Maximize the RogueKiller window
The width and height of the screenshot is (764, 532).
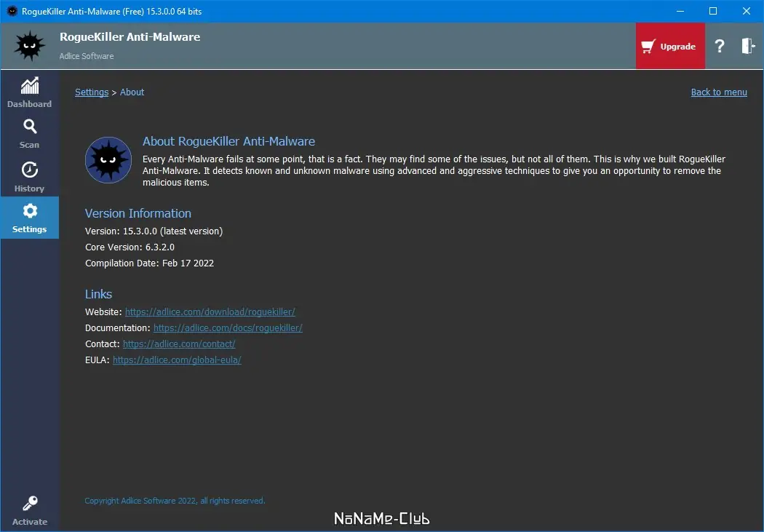click(x=713, y=11)
